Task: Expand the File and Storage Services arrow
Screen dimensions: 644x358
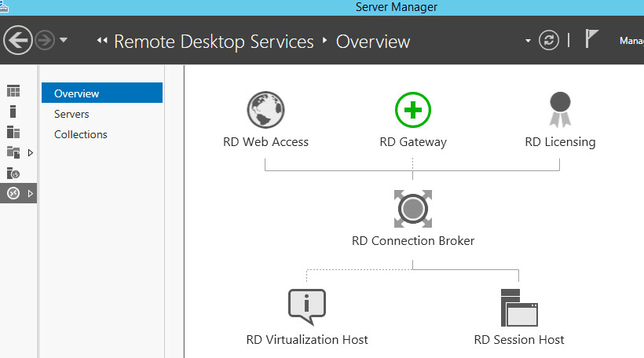Action: coord(31,152)
